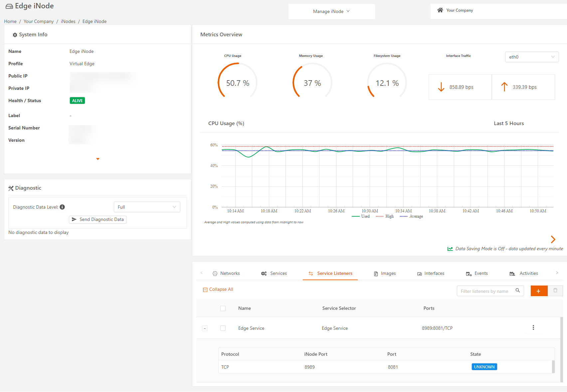
Task: Click the Diagnostic Data Level info icon
Action: click(x=62, y=207)
